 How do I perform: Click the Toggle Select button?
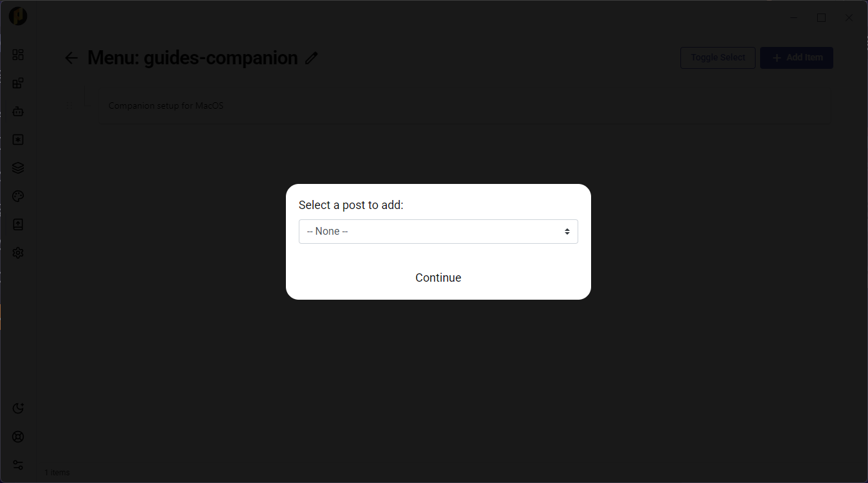[718, 58]
